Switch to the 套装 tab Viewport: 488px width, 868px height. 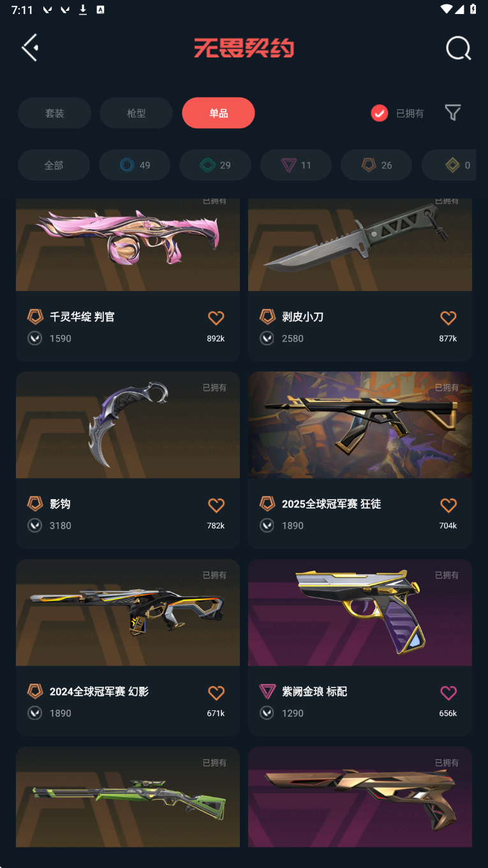click(54, 113)
